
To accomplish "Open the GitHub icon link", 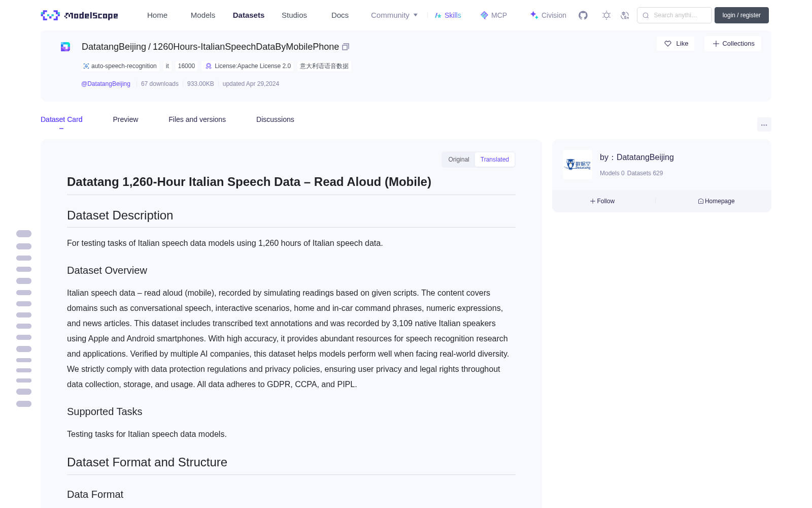I will coord(583,15).
